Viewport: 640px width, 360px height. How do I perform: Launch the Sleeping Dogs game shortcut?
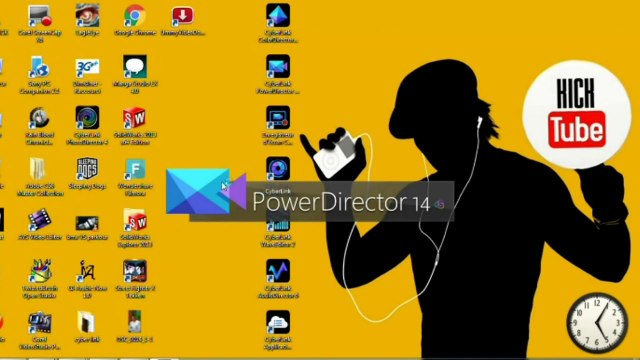tap(87, 169)
